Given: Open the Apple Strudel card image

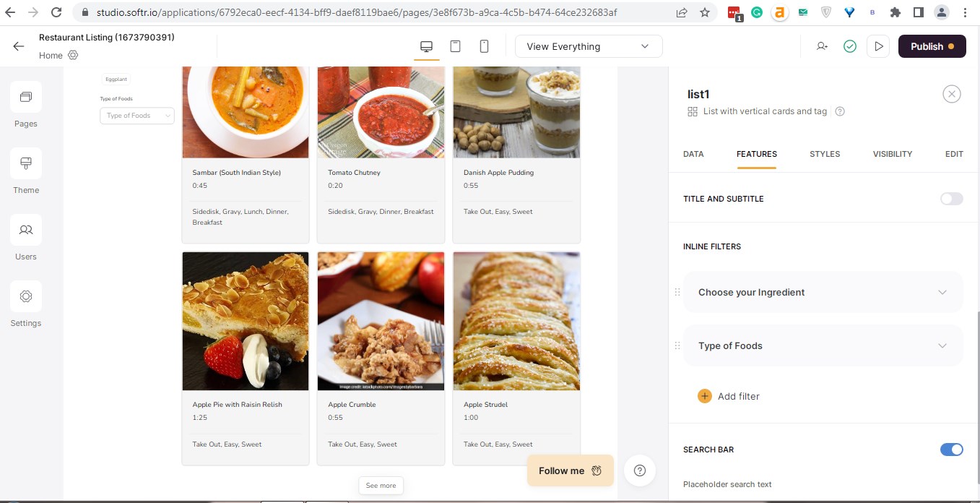Looking at the screenshot, I should click(516, 322).
